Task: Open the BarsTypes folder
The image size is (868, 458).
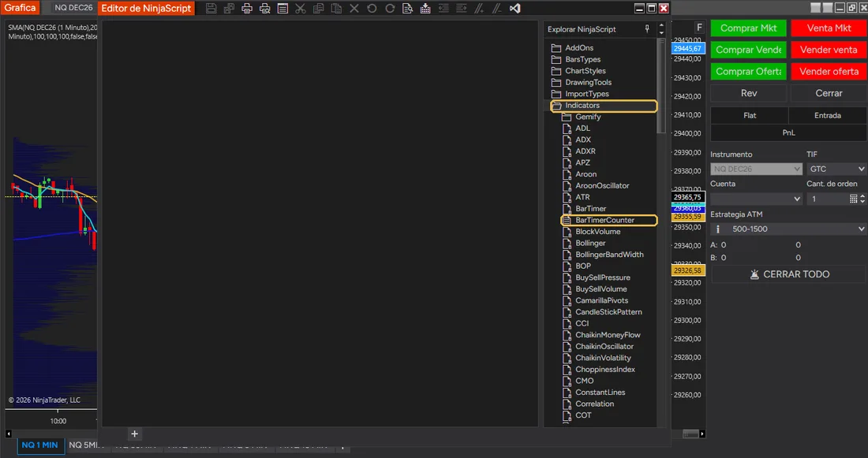Action: pos(582,59)
